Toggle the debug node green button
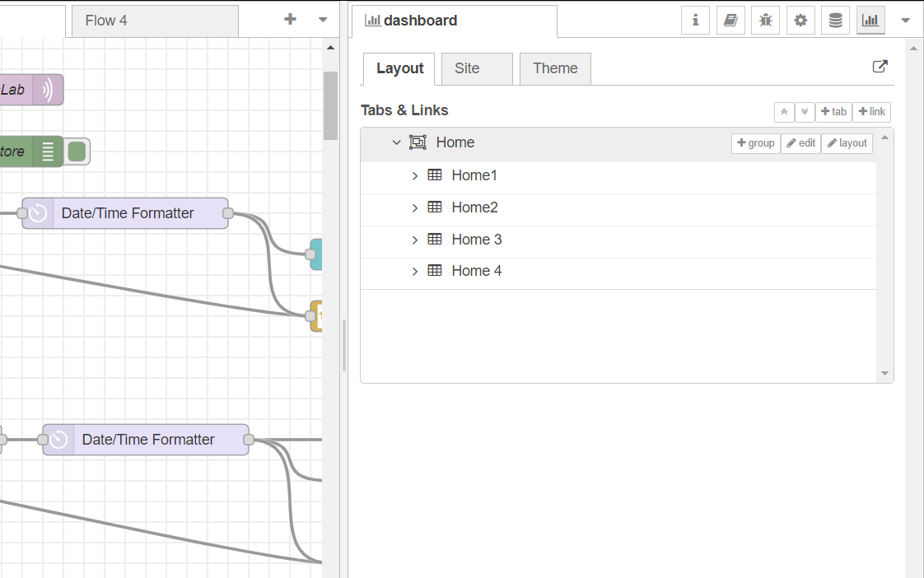 [x=77, y=151]
